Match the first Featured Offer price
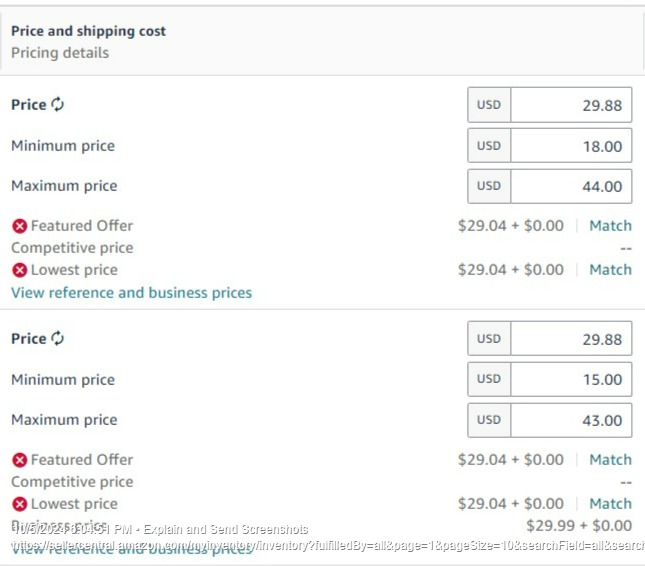Screen dimensions: 645x566 (x=610, y=226)
